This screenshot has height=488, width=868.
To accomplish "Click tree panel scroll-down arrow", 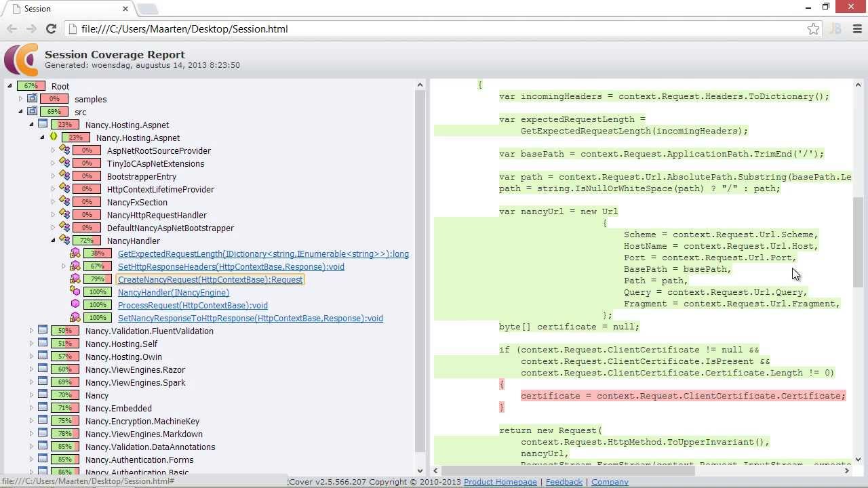I will pos(420,470).
